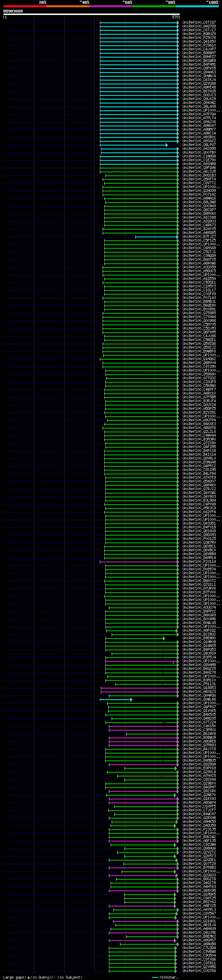Screen dimensions: 222x980
Task: Open hit UniRef100_B9RUZ9
Action: click(199, 34)
